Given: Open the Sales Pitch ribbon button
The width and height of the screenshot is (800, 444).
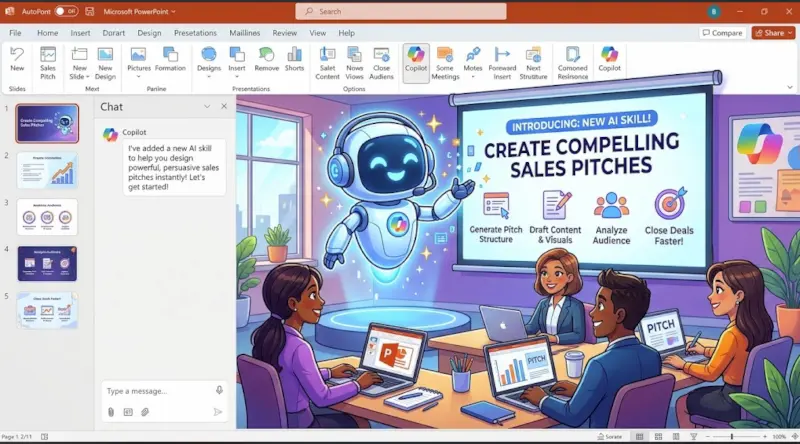Looking at the screenshot, I should coord(47,63).
